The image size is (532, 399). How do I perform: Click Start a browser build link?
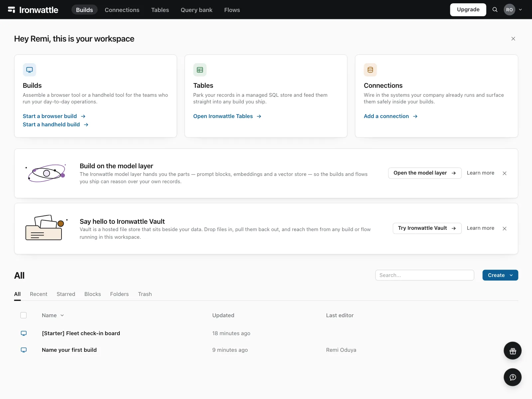(x=54, y=116)
